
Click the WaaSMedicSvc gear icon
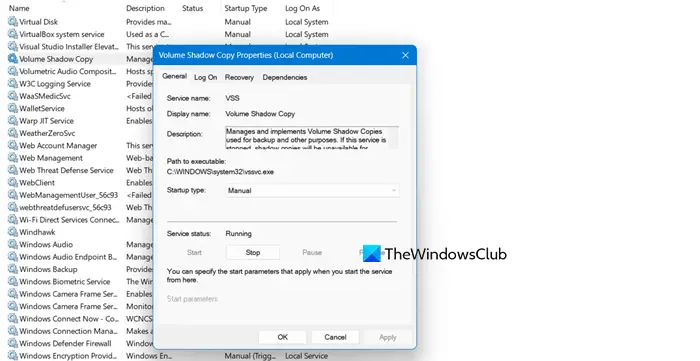12,96
